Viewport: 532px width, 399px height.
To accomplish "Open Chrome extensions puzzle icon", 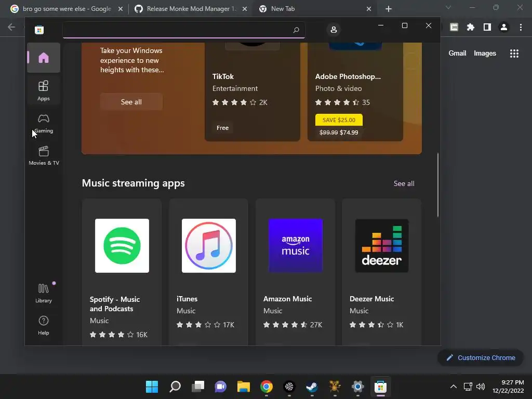I will 471,27.
